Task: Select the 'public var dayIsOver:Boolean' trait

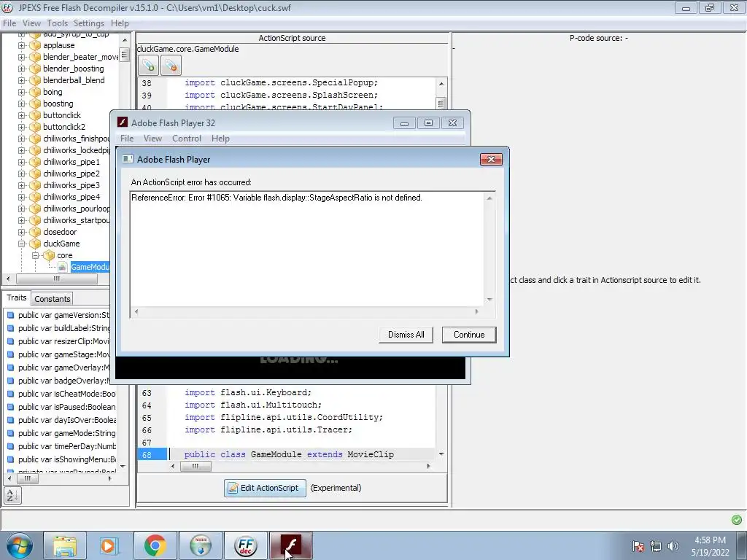Action: 66,420
